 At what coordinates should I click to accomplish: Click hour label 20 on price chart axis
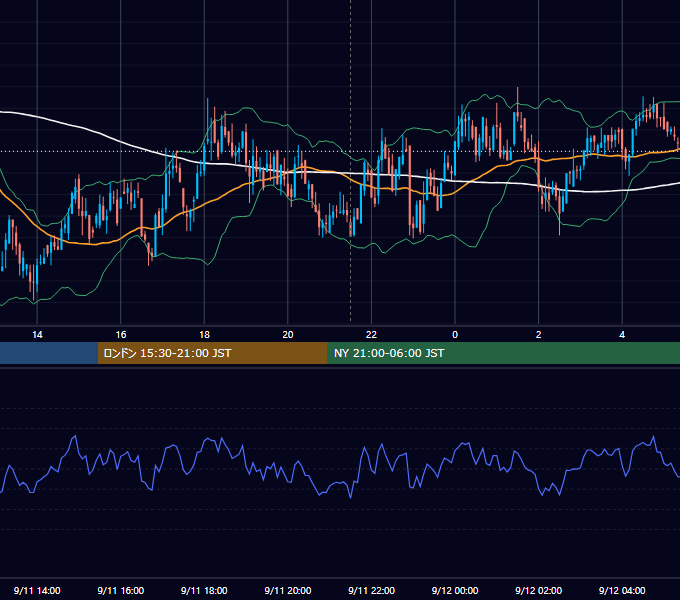[288, 335]
